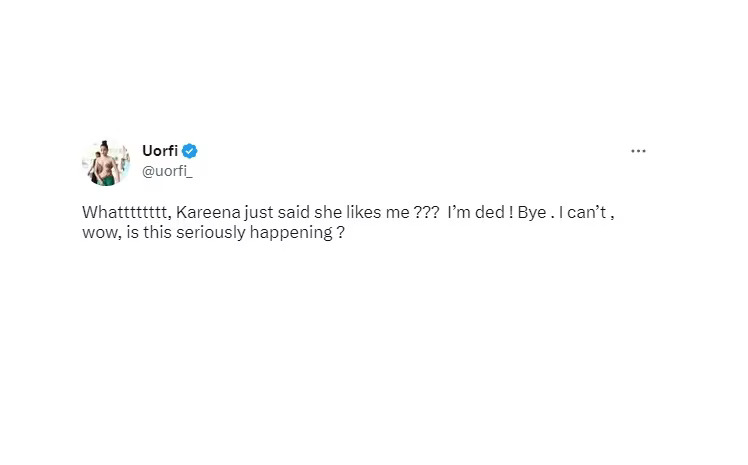Open the @uorfi_ handle link

click(170, 171)
